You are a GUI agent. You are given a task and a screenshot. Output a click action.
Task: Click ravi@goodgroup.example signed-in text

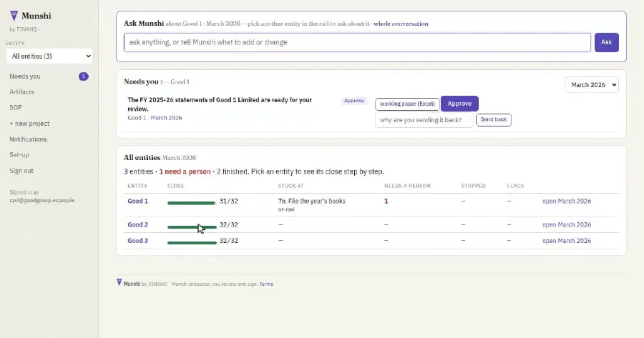click(42, 200)
